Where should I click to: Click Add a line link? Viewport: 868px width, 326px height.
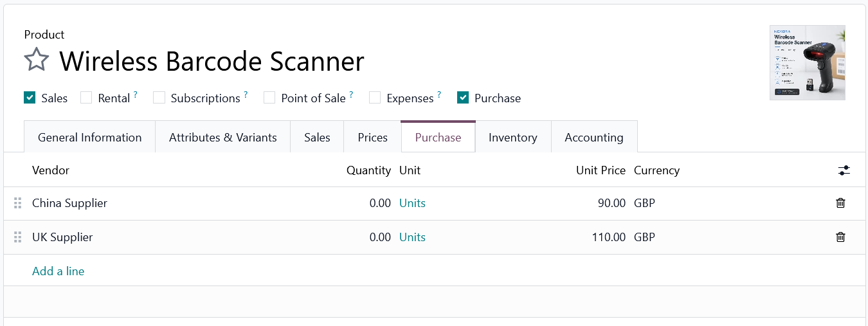point(59,271)
